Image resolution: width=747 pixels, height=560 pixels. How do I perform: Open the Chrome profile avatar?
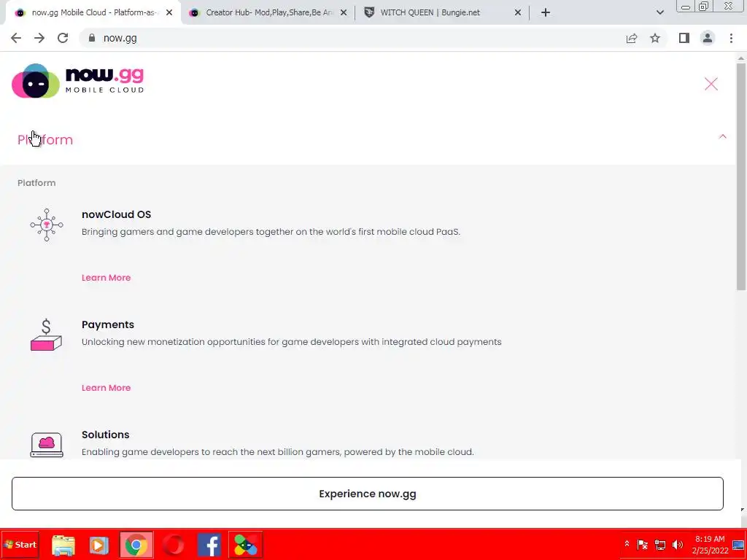(708, 38)
